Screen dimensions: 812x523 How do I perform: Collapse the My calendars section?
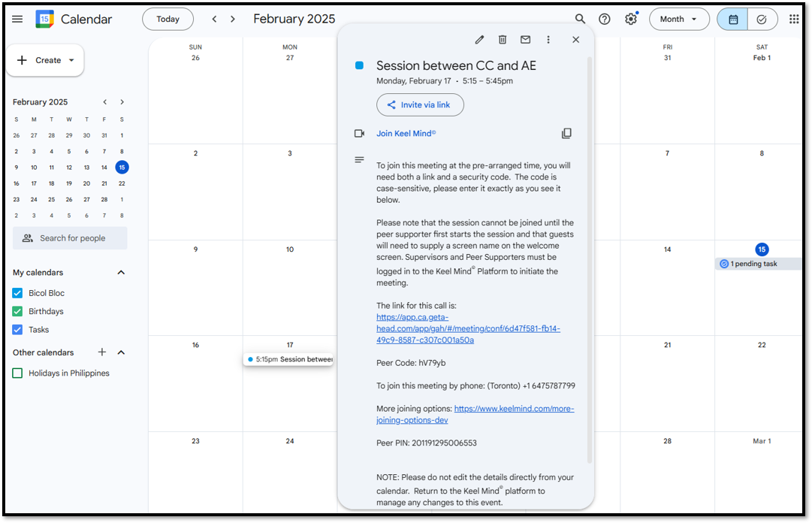pyautogui.click(x=121, y=272)
